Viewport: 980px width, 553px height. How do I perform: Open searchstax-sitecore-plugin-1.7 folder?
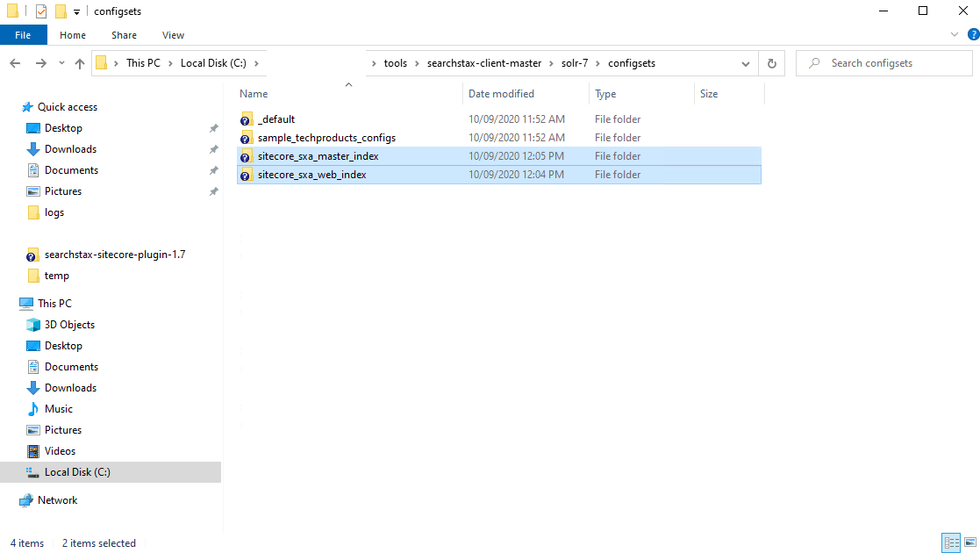tap(114, 255)
